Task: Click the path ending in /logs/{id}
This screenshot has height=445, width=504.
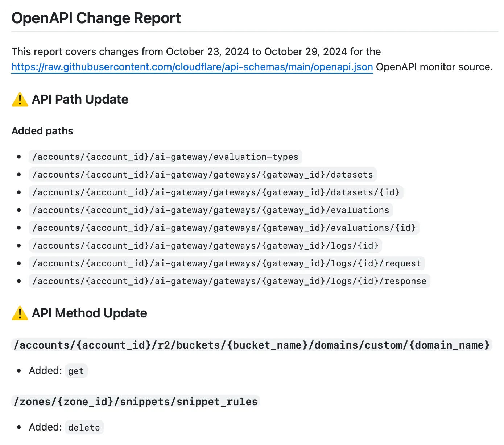Action: [205, 246]
